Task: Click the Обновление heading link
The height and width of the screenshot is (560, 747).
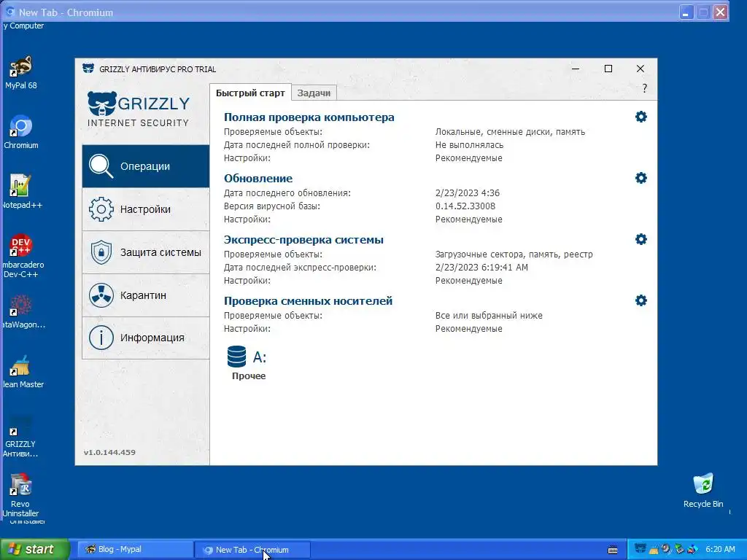Action: pos(258,179)
